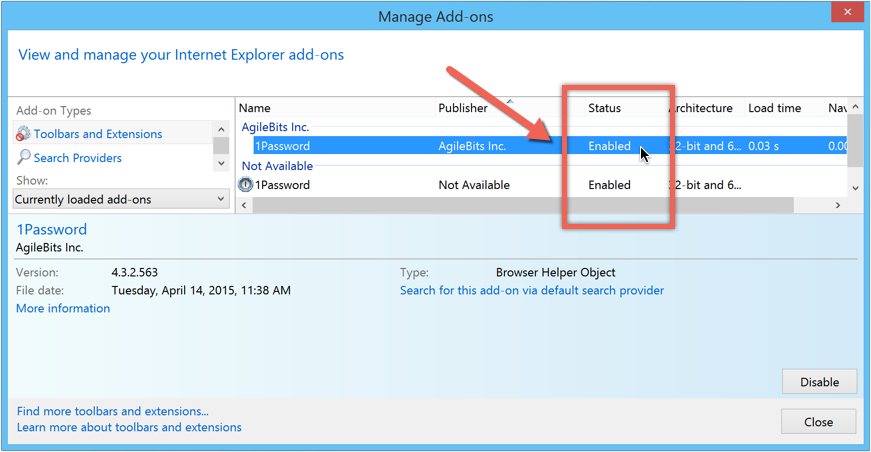Click the horizontal scrollbar thumb in add-on list
The width and height of the screenshot is (871, 452).
523,205
